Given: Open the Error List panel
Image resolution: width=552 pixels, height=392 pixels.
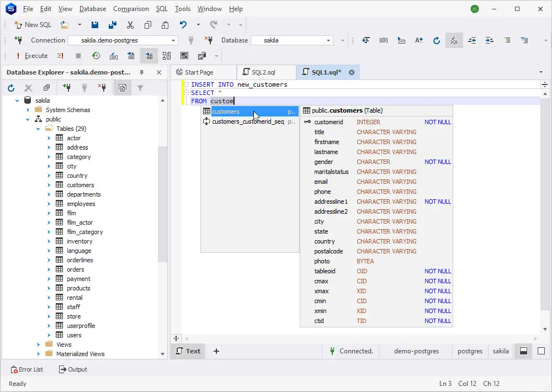Looking at the screenshot, I should [x=26, y=369].
